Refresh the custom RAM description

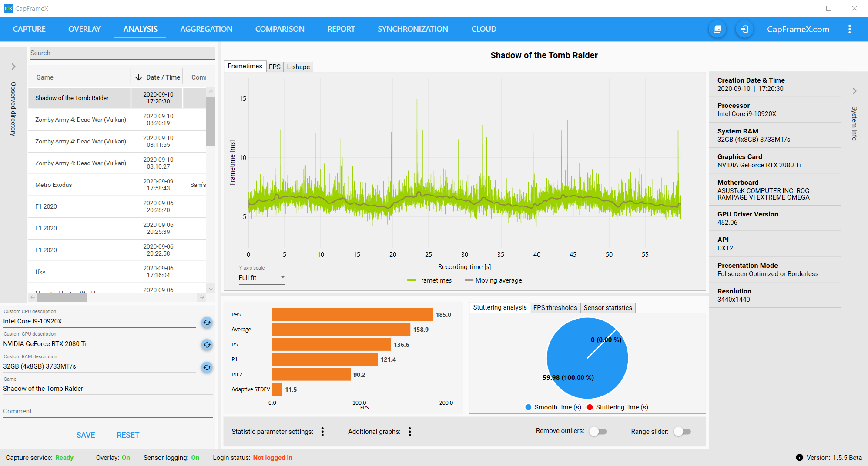point(207,367)
